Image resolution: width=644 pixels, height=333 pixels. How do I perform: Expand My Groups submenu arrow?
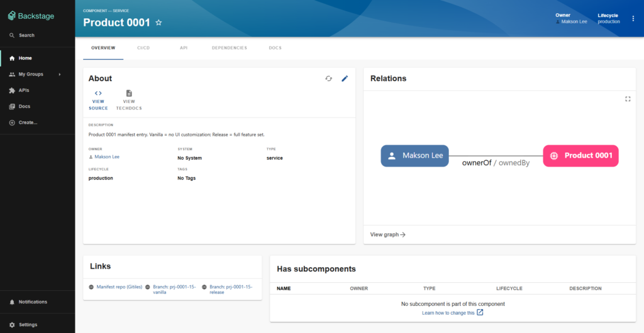[60, 74]
